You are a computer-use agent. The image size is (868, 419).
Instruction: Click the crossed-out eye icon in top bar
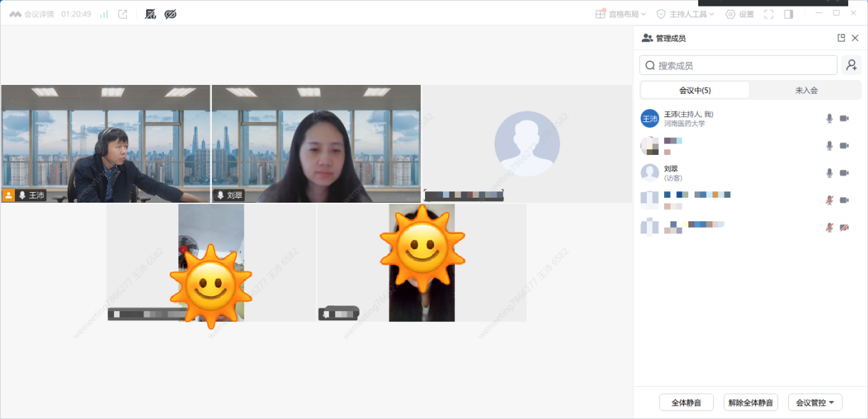point(170,14)
